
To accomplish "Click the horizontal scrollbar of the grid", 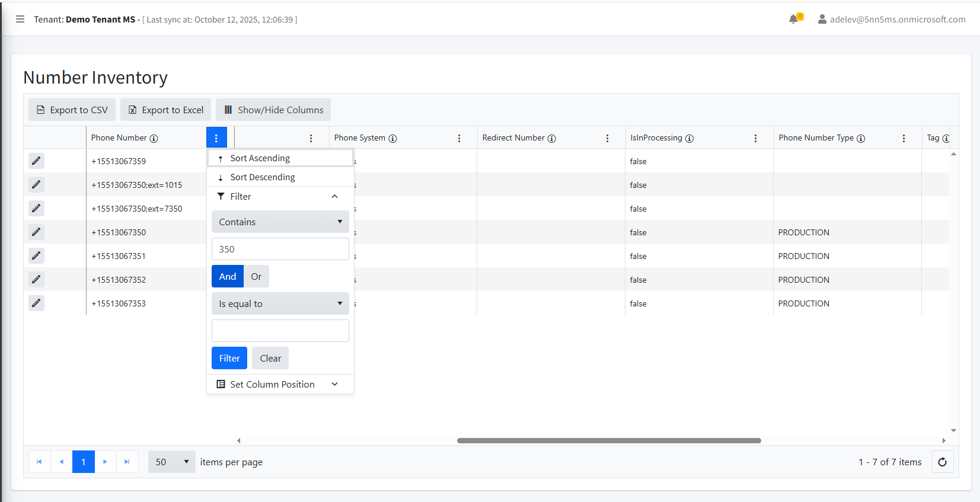I will click(609, 440).
